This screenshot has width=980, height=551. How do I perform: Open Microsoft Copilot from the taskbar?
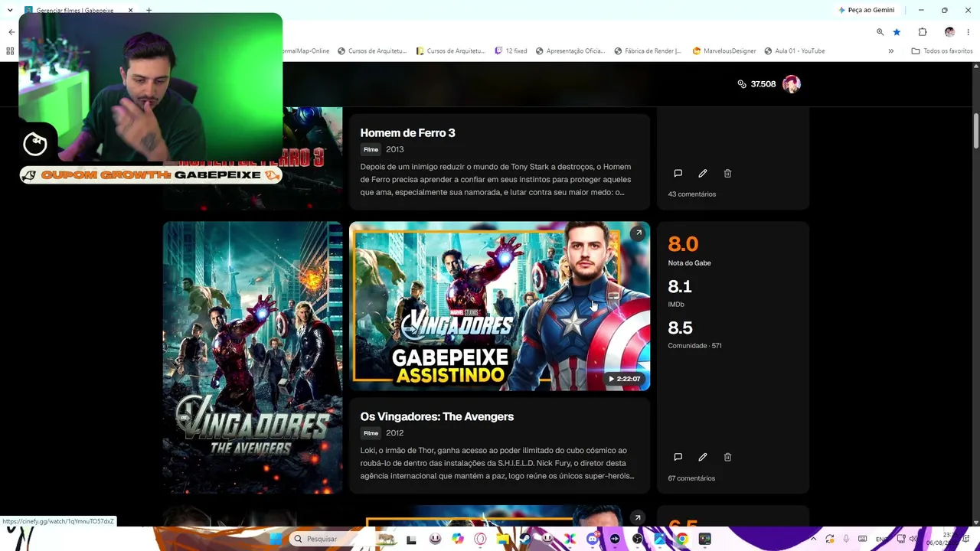click(457, 539)
